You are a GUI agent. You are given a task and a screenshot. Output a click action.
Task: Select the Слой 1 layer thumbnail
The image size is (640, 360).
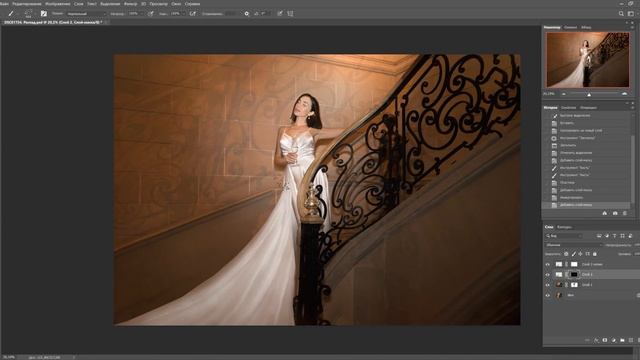point(559,285)
